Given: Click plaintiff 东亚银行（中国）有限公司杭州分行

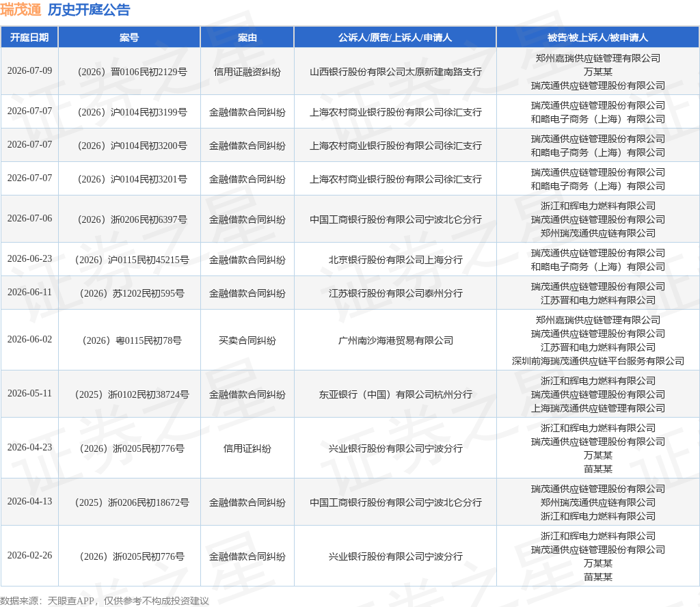Looking at the screenshot, I should coord(396,394).
